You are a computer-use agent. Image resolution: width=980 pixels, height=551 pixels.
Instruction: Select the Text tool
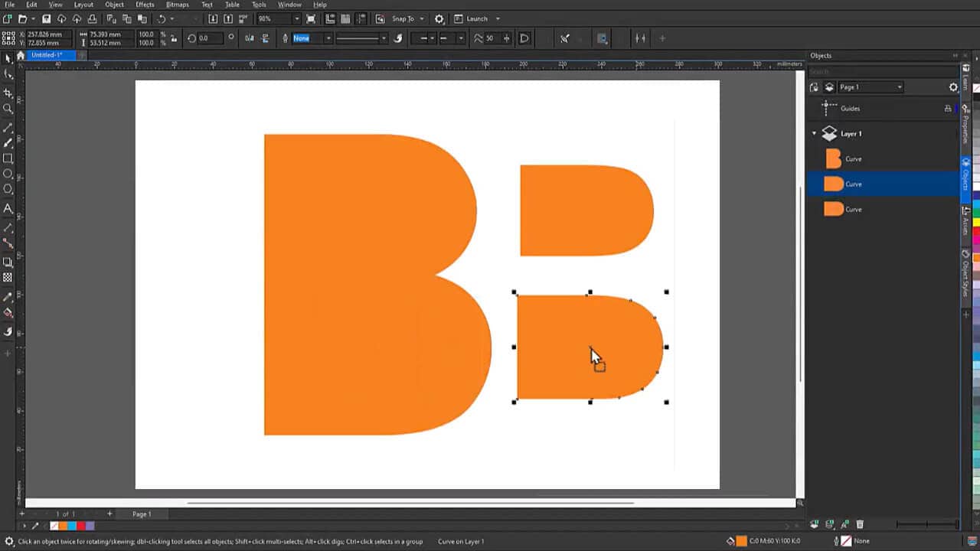8,208
